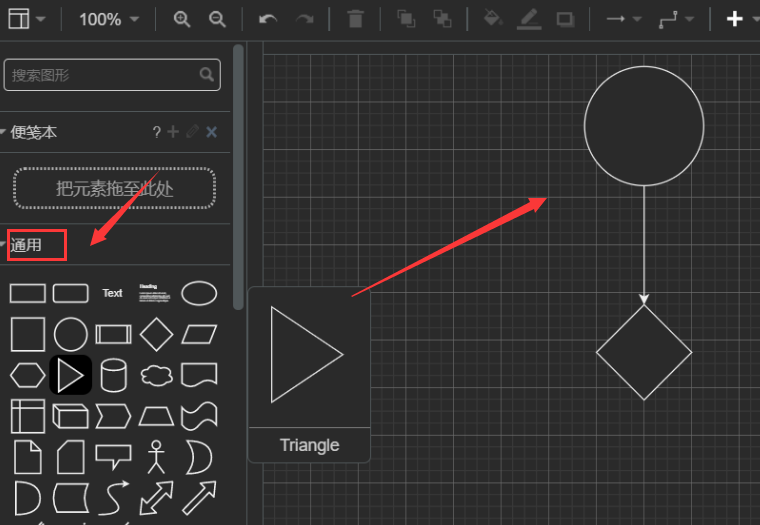Click the send to back icon

(x=442, y=19)
